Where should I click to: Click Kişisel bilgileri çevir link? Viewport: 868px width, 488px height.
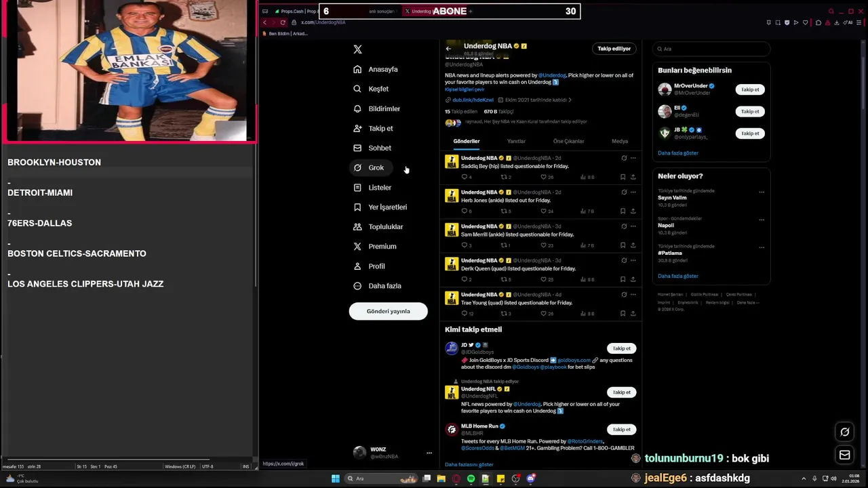[465, 89]
